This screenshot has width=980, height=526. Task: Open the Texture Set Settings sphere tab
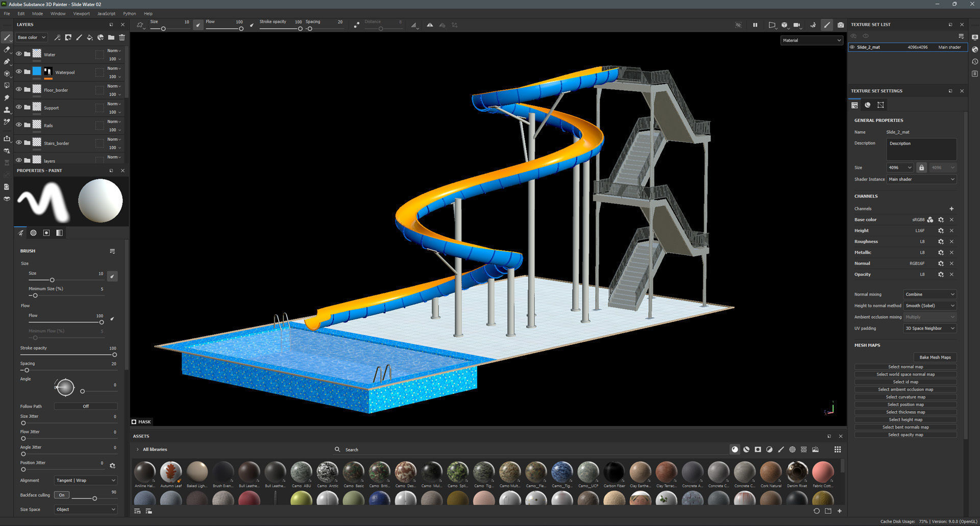tap(868, 105)
